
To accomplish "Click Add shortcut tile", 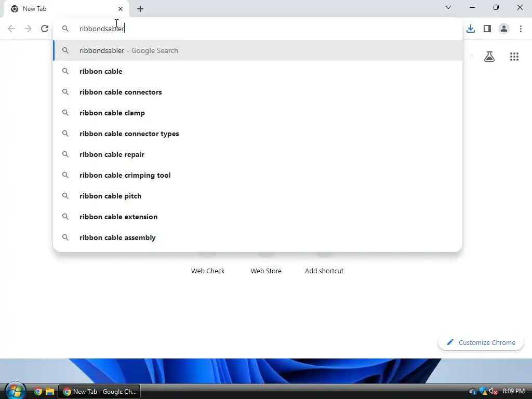I will click(324, 271).
